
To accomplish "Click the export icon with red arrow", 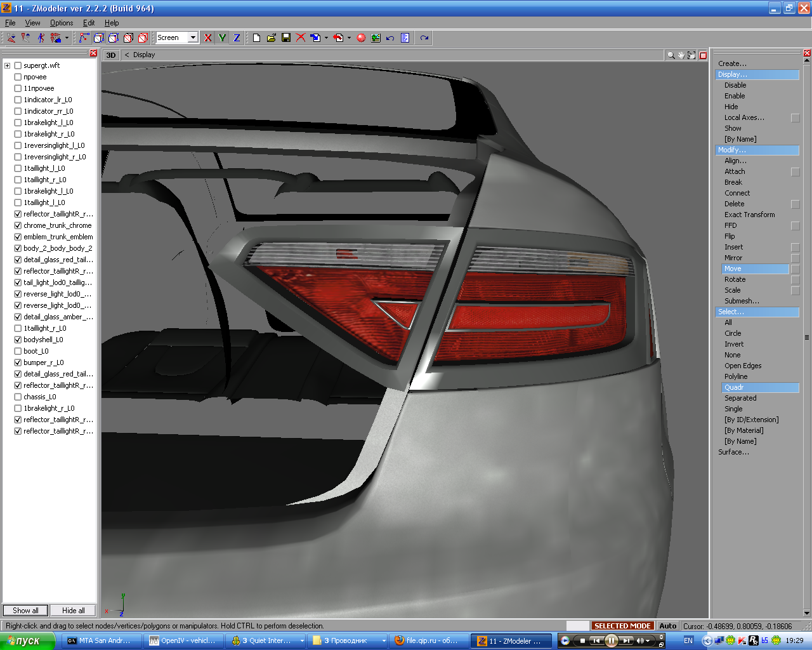I will (338, 38).
